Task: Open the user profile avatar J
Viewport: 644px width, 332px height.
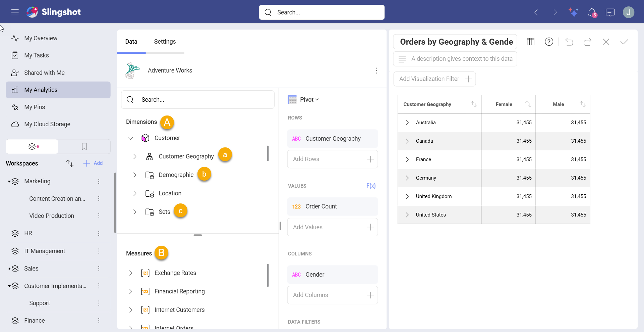Action: point(629,12)
